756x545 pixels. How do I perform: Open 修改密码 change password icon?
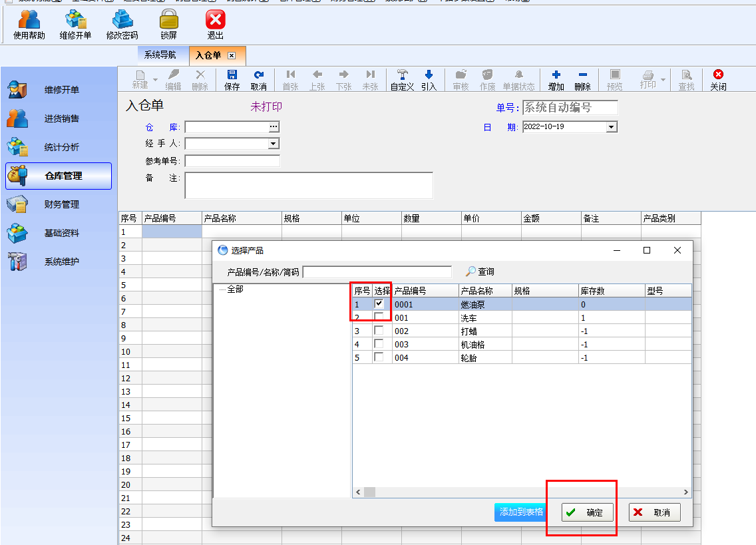[x=122, y=24]
